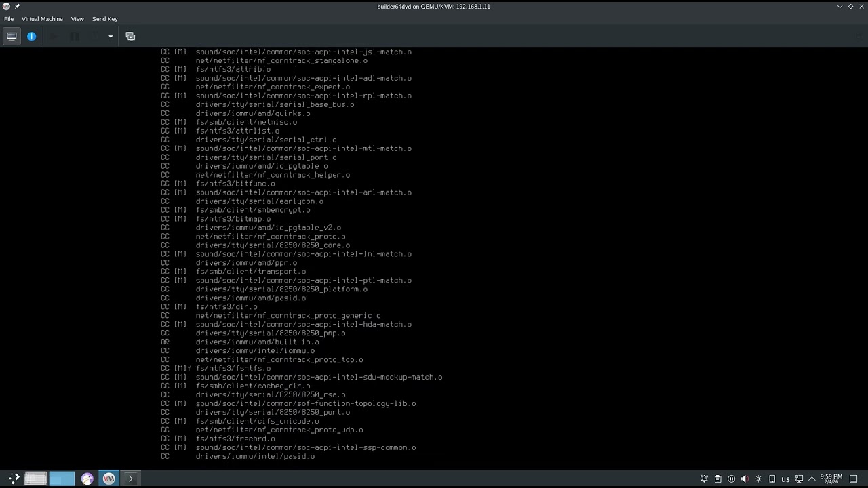Show virtual hardware details info button

[31, 36]
